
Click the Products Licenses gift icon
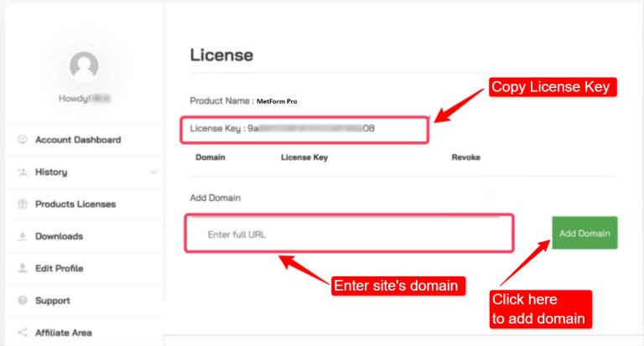22,204
